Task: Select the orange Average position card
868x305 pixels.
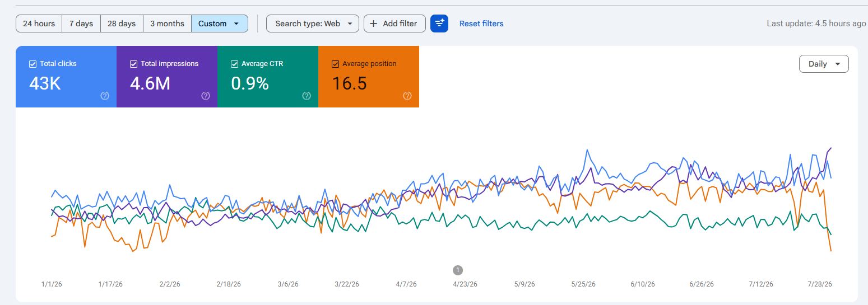Action: 369,77
